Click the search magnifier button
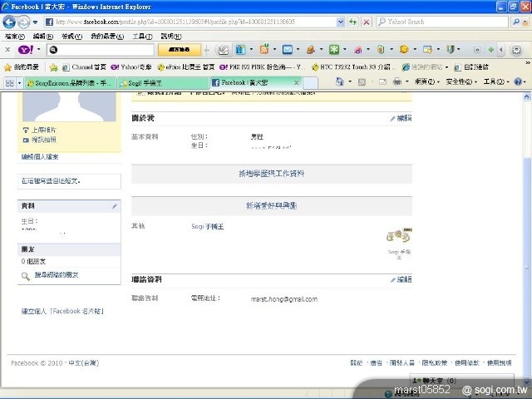Screen dimensions: 532x399 (x=516, y=22)
